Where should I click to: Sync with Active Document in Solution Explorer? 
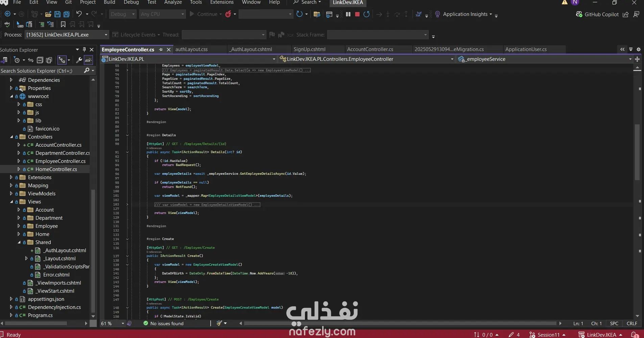[x=31, y=60]
